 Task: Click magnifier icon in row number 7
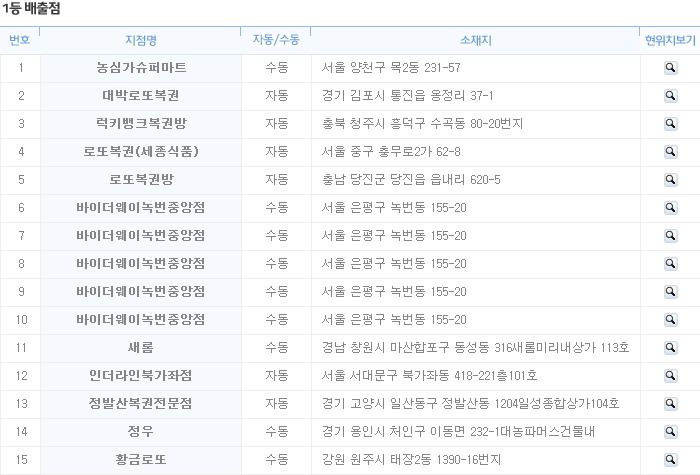(670, 236)
